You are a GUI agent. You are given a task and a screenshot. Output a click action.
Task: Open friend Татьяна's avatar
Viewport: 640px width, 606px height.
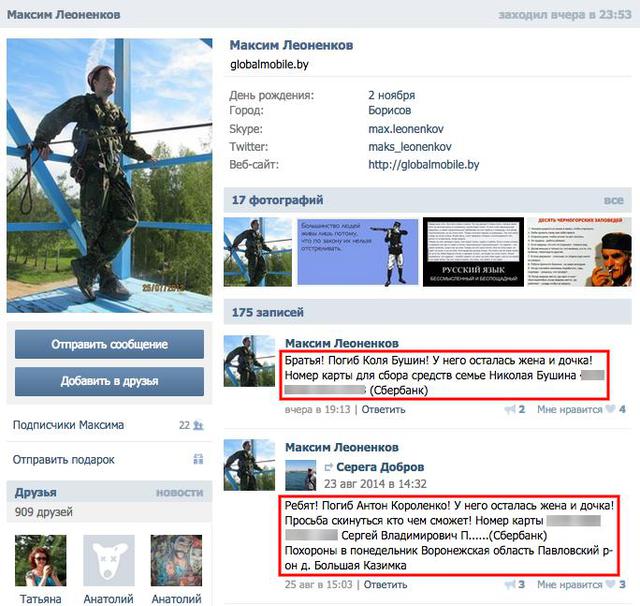pyautogui.click(x=40, y=560)
